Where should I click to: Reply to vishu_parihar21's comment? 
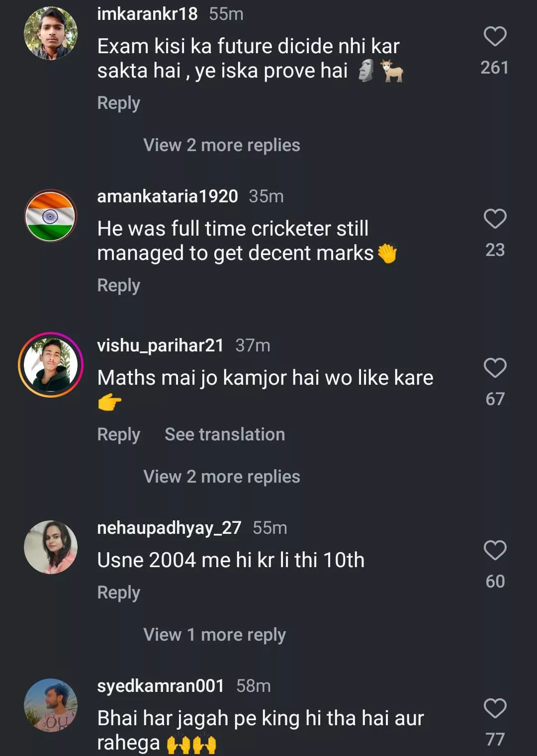click(x=118, y=434)
